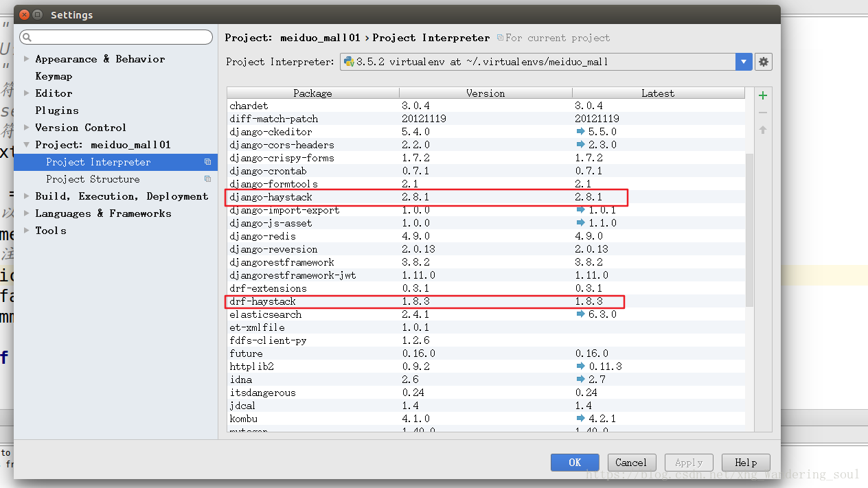
Task: Open the Project Interpreter dropdown arrow
Action: pos(744,62)
